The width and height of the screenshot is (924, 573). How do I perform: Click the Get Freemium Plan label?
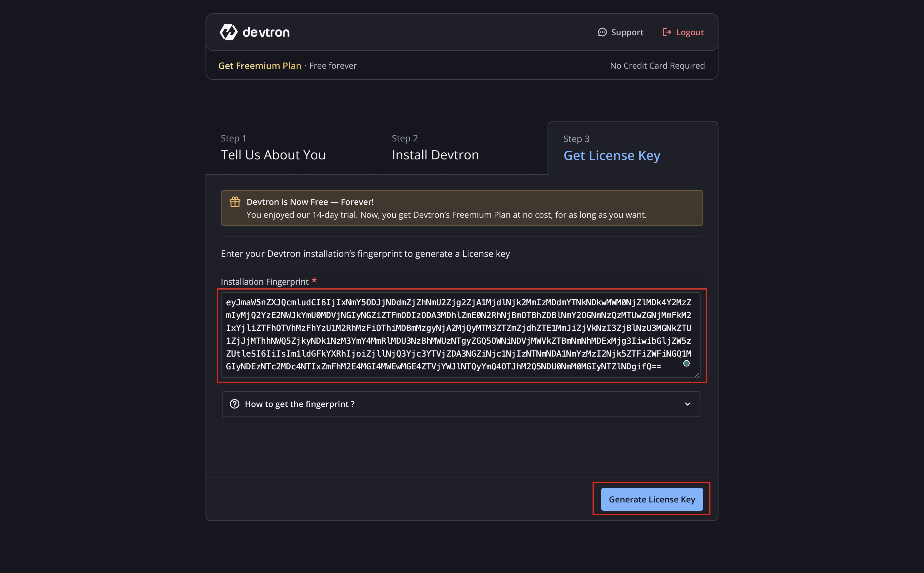click(x=260, y=66)
